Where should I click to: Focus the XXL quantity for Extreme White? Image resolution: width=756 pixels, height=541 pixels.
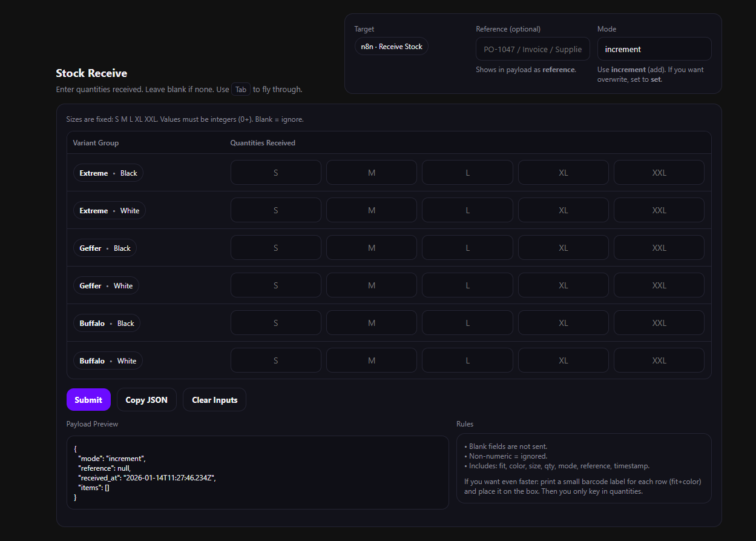pos(659,210)
